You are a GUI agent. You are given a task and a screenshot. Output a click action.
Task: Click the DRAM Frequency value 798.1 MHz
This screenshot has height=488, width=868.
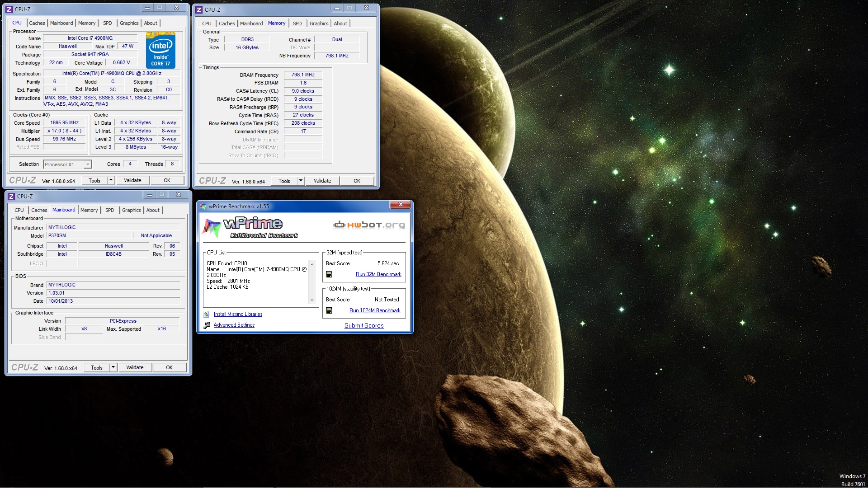(x=303, y=75)
